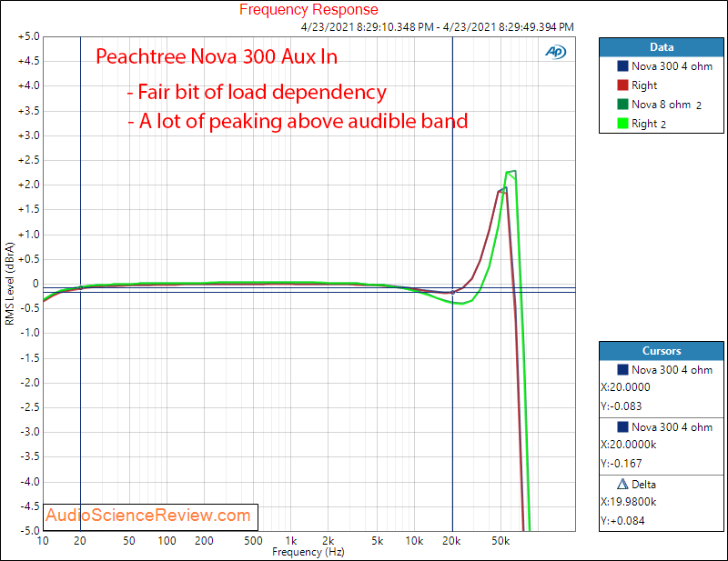The width and height of the screenshot is (728, 561).
Task: Click the red Right trace swatch
Action: [x=622, y=85]
